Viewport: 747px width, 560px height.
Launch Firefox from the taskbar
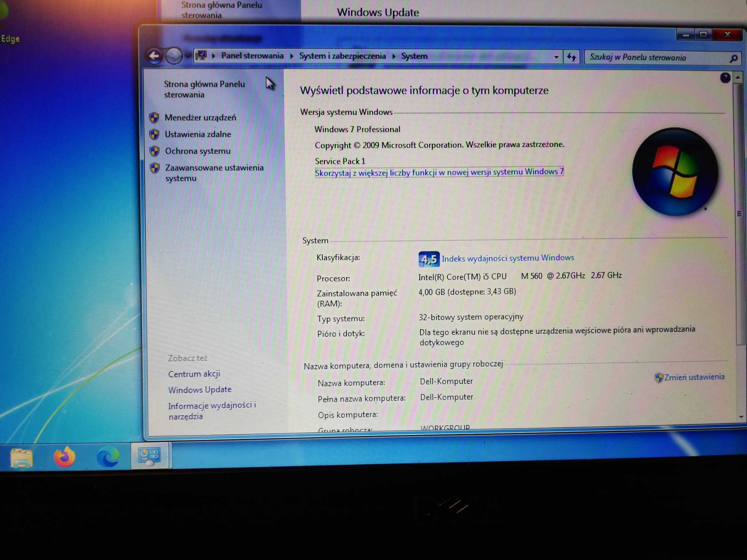[x=65, y=457]
